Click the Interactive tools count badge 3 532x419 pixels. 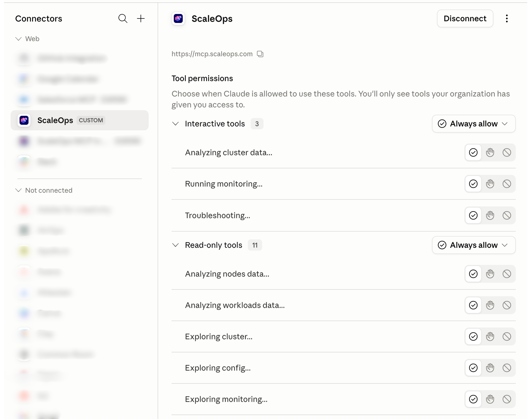(x=257, y=124)
